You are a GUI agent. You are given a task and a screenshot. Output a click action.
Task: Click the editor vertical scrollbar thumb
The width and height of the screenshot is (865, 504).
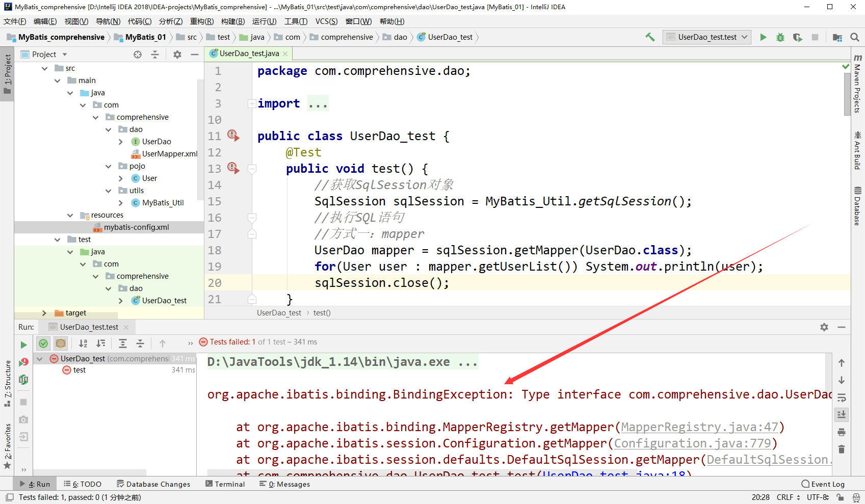click(847, 93)
